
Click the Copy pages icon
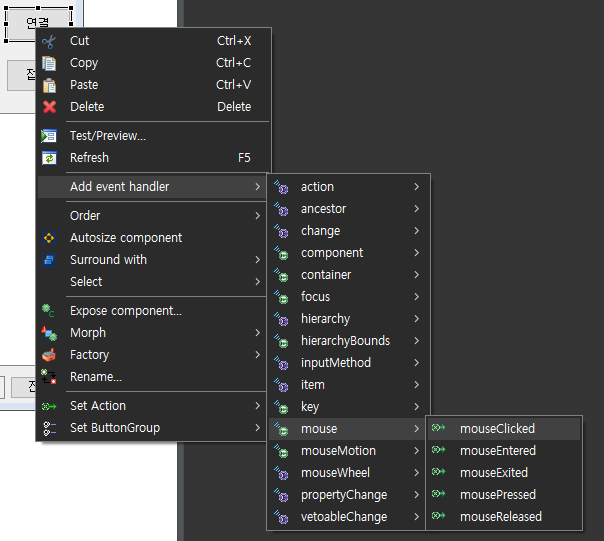pyautogui.click(x=49, y=63)
